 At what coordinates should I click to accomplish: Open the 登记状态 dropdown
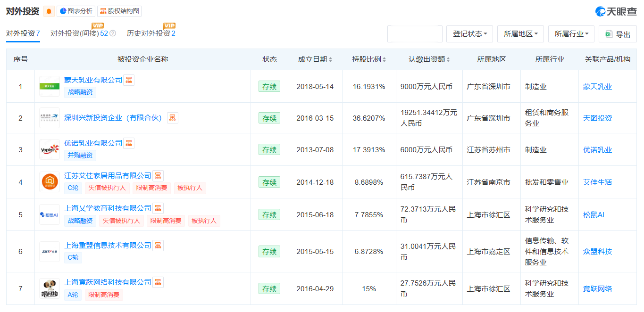click(469, 34)
